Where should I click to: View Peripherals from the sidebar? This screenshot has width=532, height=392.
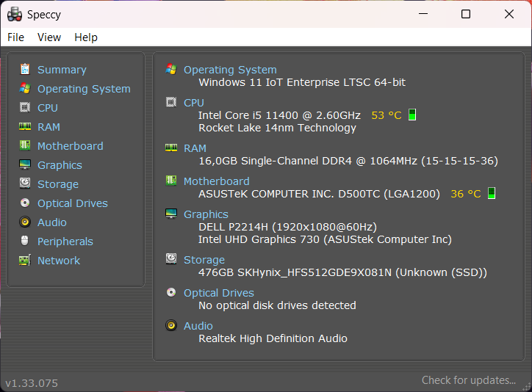click(65, 242)
